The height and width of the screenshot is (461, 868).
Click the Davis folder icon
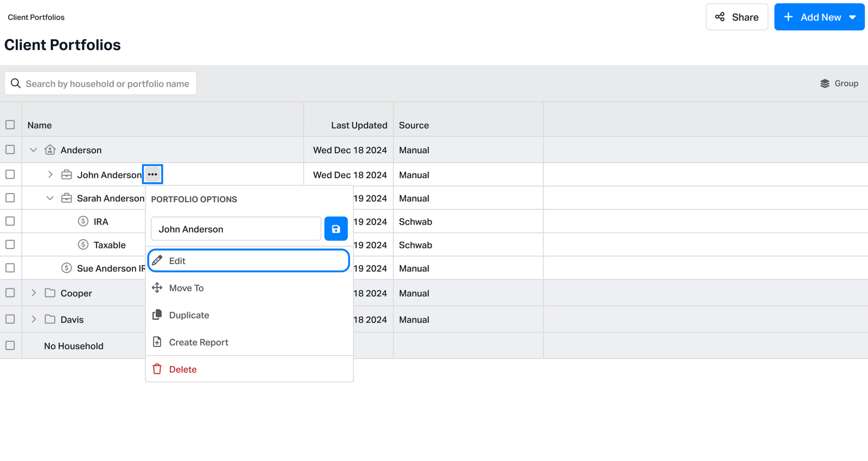(50, 319)
